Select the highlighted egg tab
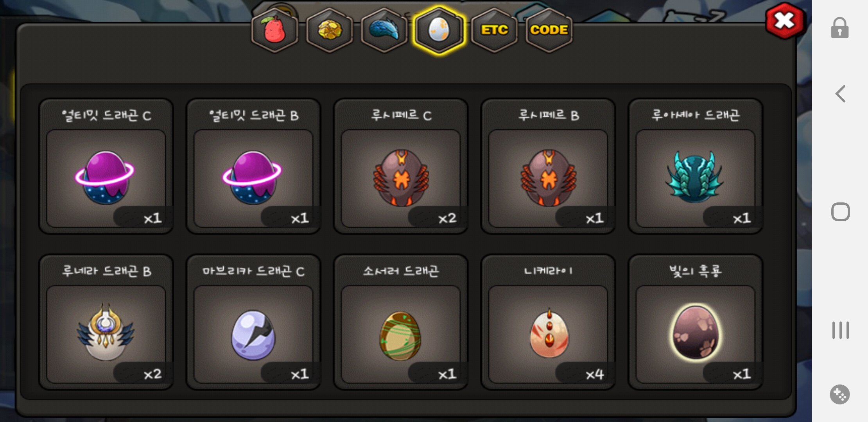The height and width of the screenshot is (422, 868). [x=439, y=30]
